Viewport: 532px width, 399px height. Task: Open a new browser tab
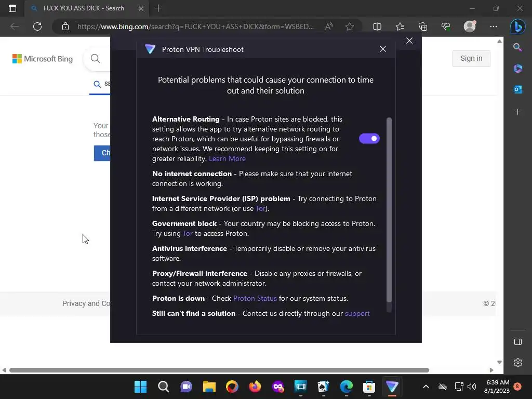(158, 8)
